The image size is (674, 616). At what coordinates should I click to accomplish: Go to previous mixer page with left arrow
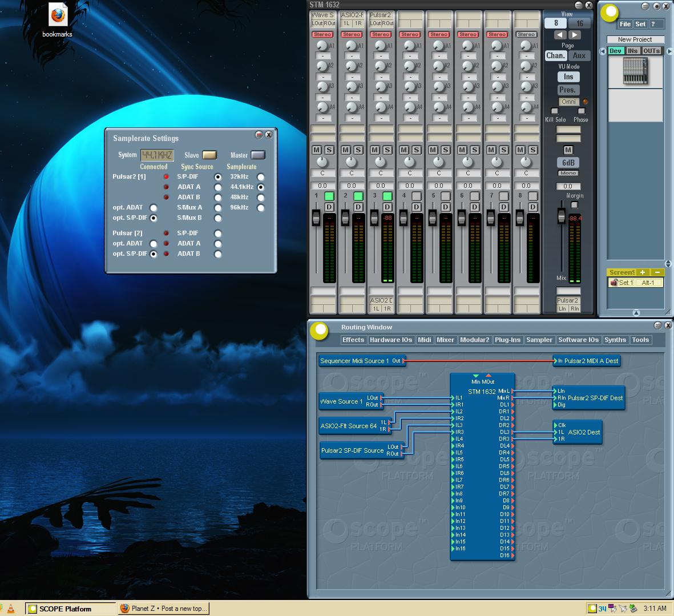click(560, 35)
